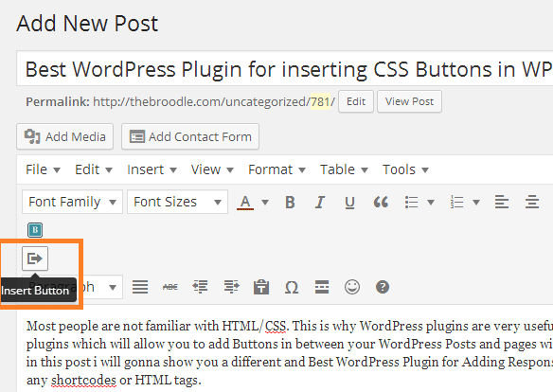This screenshot has height=392, width=553.
Task: Justify text alignment
Action: 140,287
